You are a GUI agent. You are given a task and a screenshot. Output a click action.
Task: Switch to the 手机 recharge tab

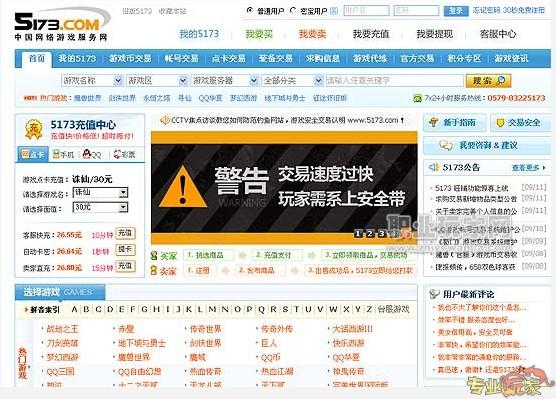tap(63, 155)
